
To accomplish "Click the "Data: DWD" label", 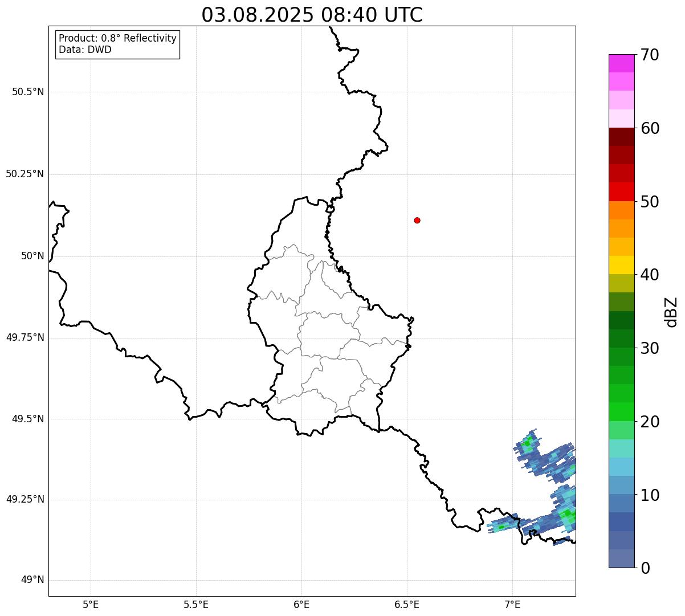I will point(85,50).
